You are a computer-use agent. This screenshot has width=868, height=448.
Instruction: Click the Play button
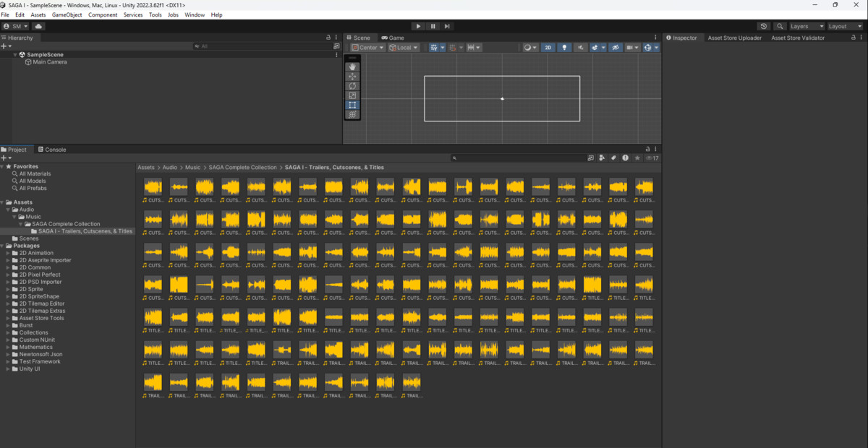(418, 26)
